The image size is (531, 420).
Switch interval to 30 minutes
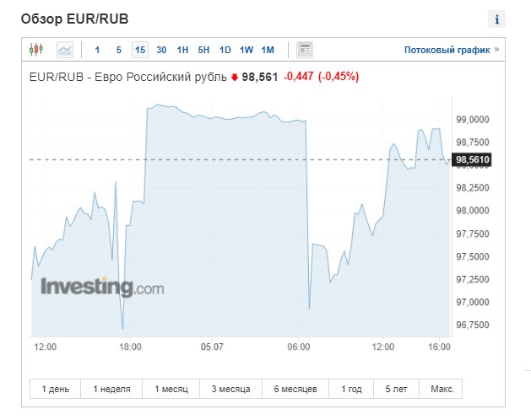point(161,50)
